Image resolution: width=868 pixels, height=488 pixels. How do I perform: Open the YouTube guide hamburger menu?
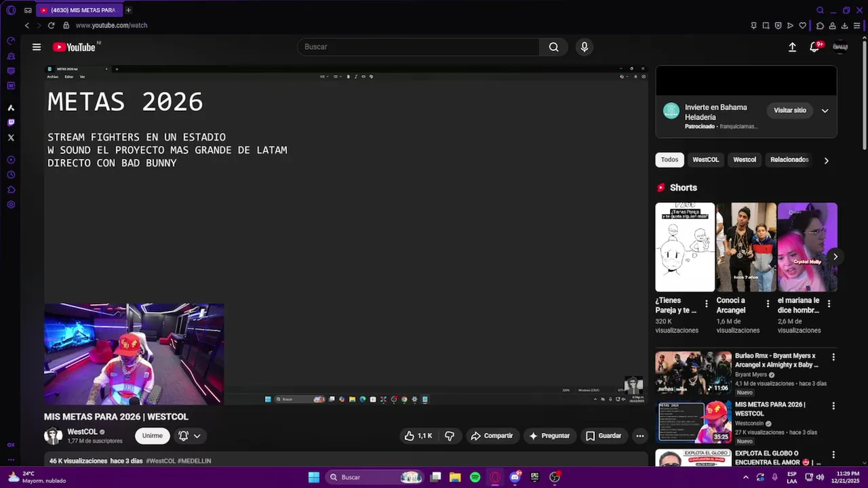coord(37,47)
